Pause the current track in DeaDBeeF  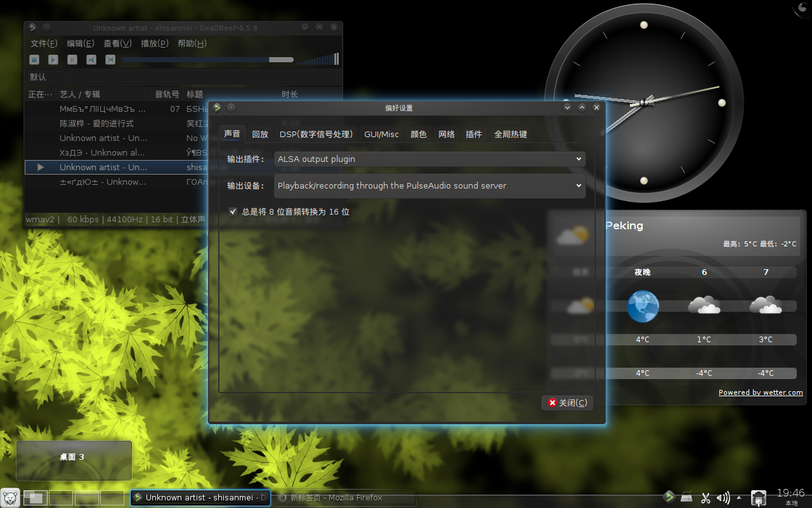click(x=72, y=60)
